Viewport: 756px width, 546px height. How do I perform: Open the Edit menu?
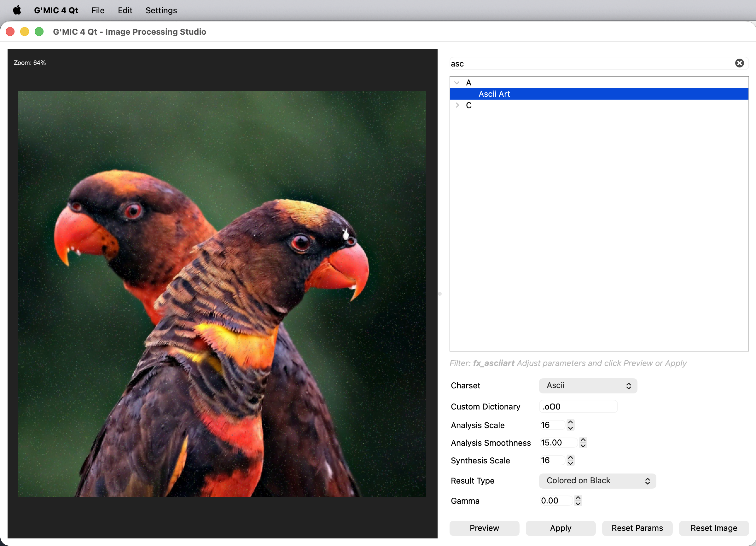click(x=125, y=10)
